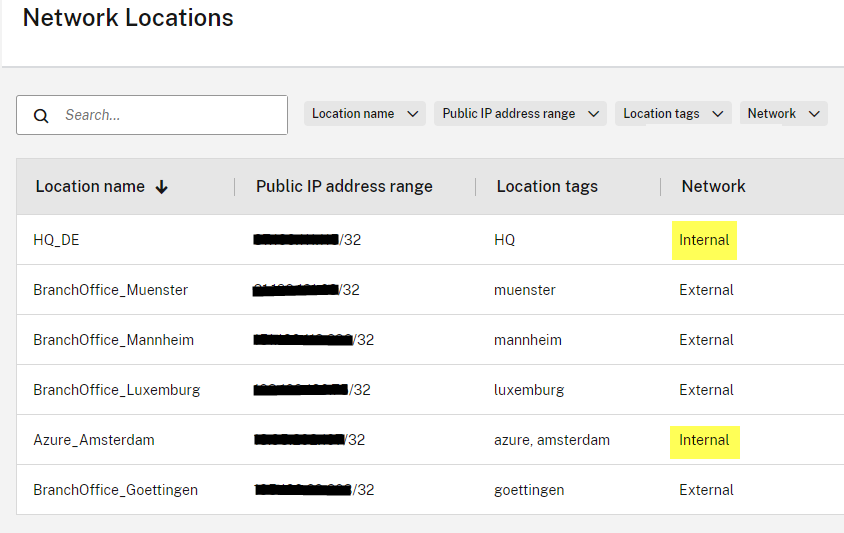The width and height of the screenshot is (844, 533).
Task: Click the Internal network value for Azure_Amsterdam
Action: pos(704,440)
